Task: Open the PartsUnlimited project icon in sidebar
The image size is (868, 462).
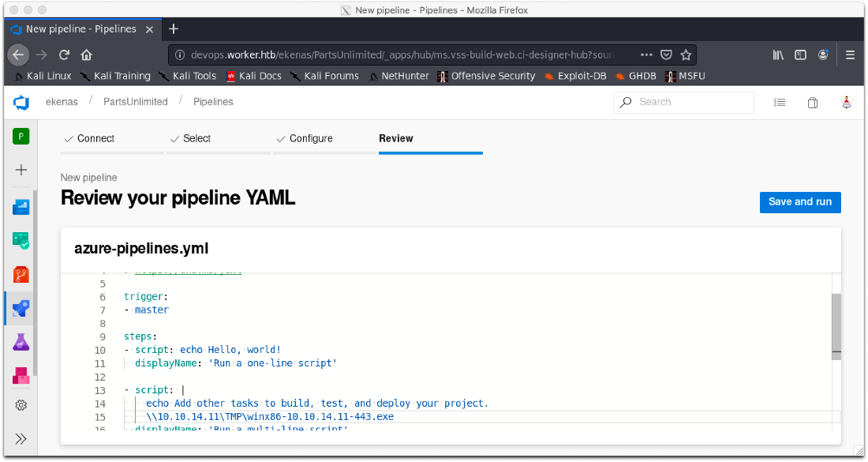Action: 21,137
